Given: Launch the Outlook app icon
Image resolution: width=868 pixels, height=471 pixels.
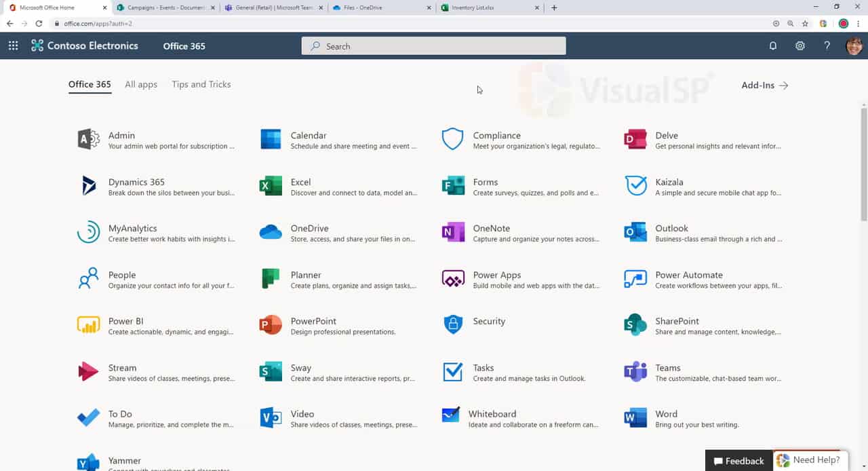Looking at the screenshot, I should 635,232.
